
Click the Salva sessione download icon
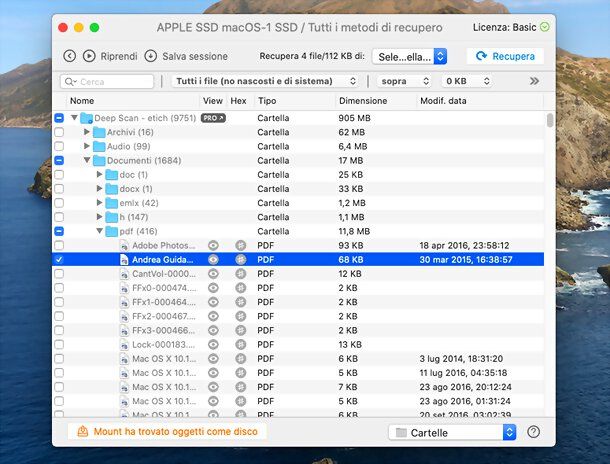(x=151, y=56)
